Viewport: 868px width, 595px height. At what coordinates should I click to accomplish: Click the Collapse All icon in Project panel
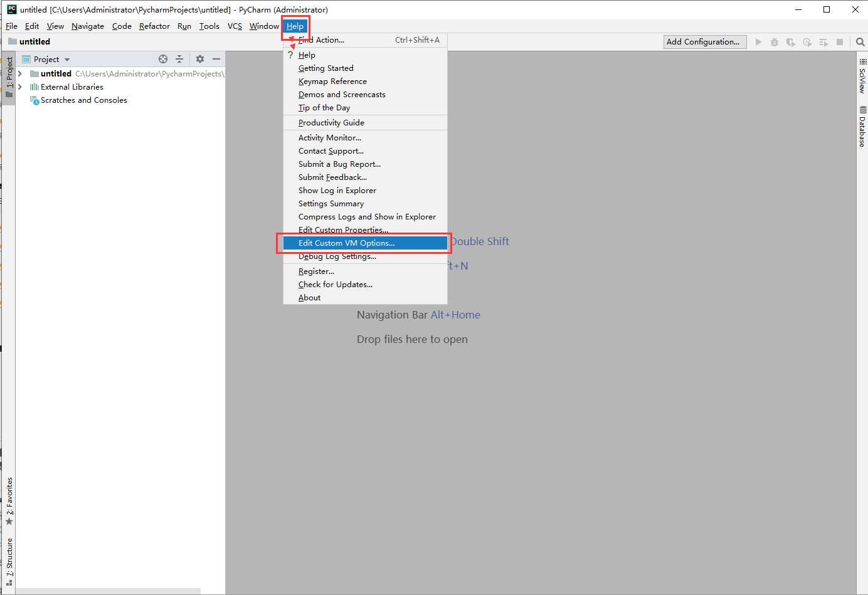(x=179, y=59)
